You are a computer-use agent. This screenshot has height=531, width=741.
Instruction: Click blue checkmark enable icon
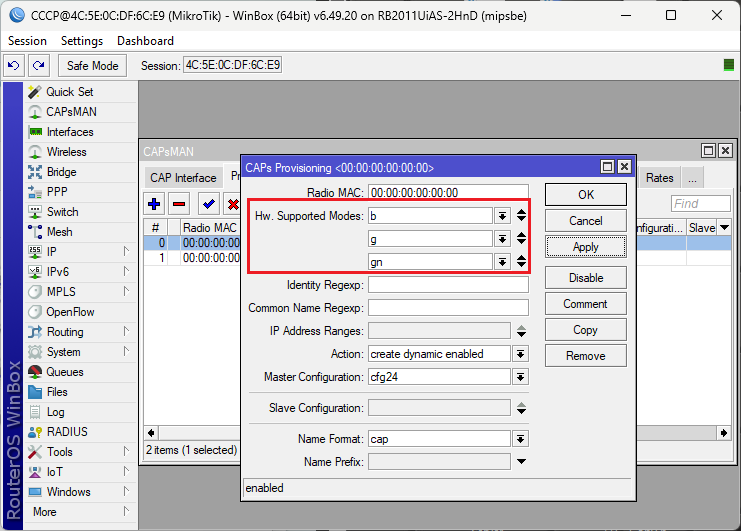[x=208, y=204]
